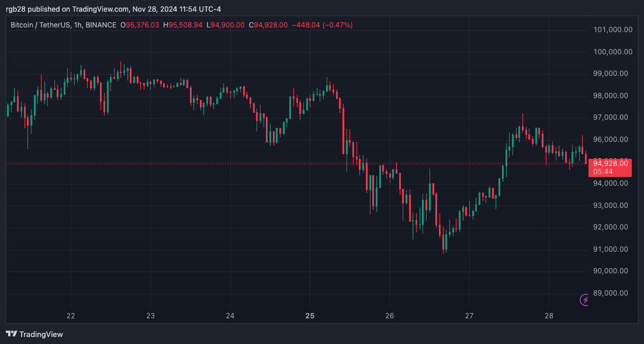Open the TradingView wordmark link

point(41,335)
